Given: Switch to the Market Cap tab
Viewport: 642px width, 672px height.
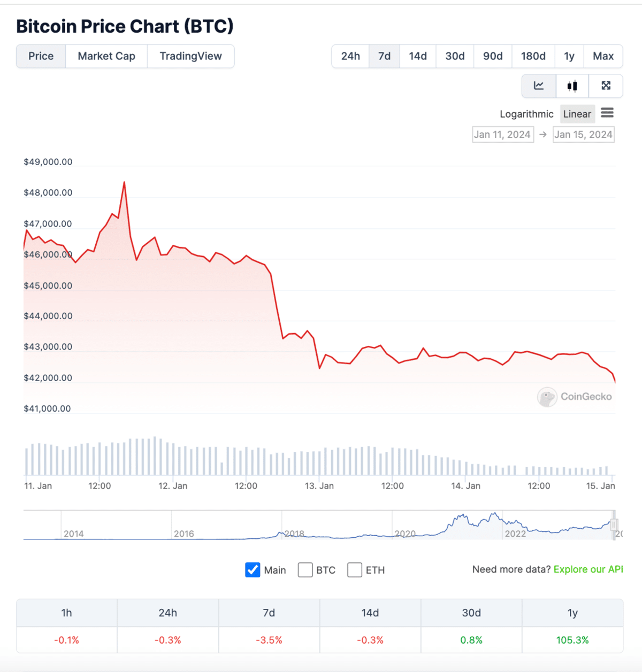Looking at the screenshot, I should (x=106, y=56).
